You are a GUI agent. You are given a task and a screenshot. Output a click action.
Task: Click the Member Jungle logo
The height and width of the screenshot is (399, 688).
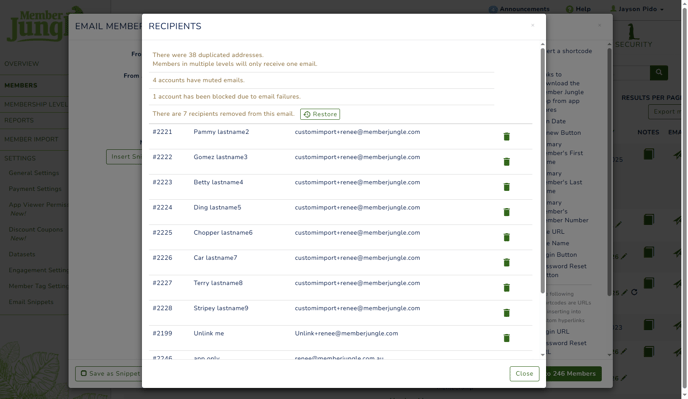point(39,25)
